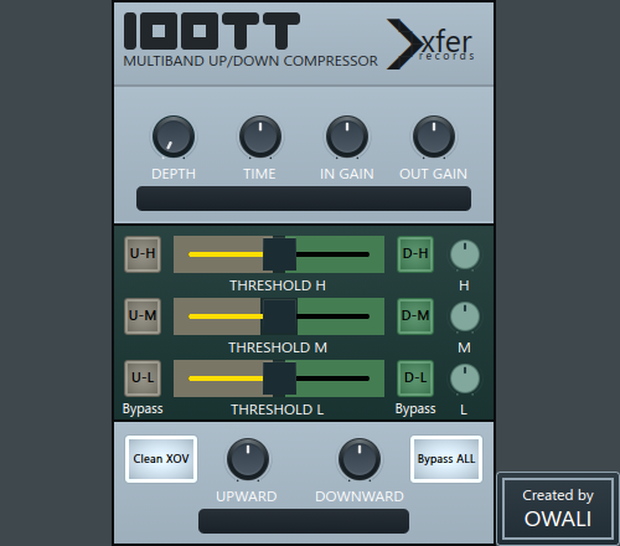
Task: Click the THRESHOLD M label
Action: click(x=278, y=348)
